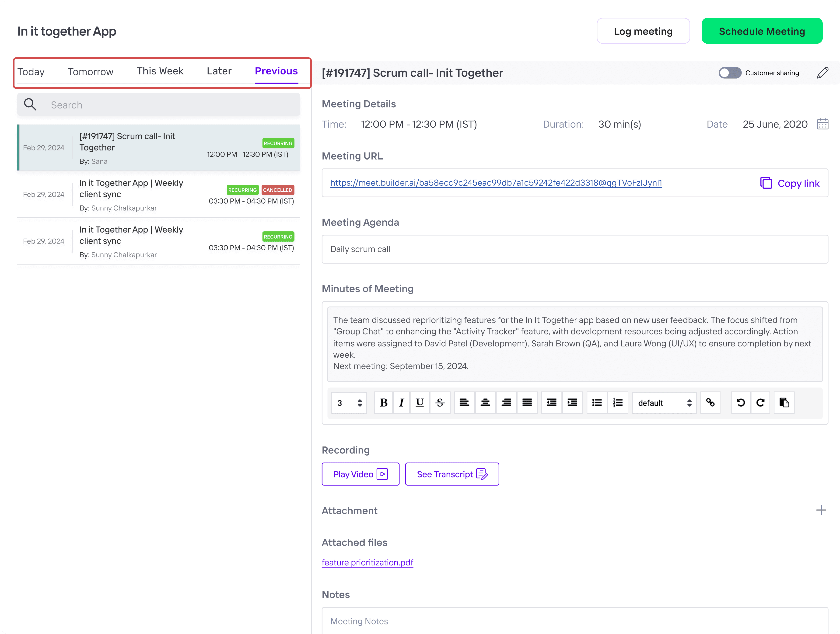Insert a hyperlink via chain icon

[x=710, y=403]
